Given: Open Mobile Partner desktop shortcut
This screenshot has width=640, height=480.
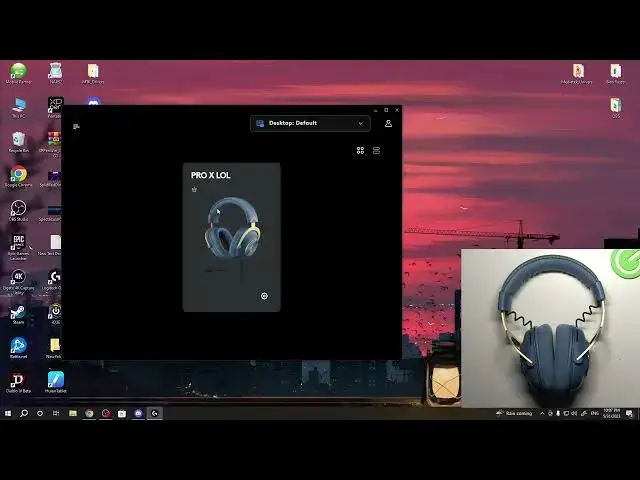Looking at the screenshot, I should tap(18, 73).
